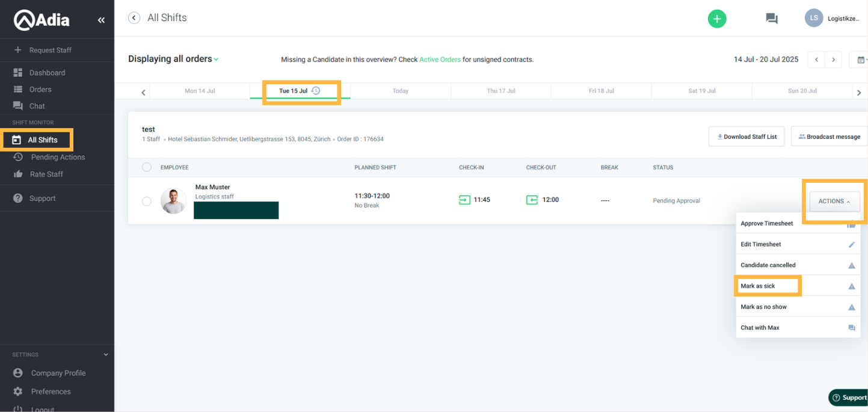Click the Pending Actions clock icon

pos(18,157)
